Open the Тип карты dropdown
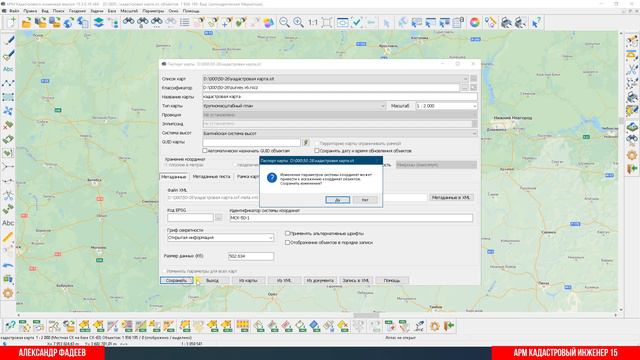 coord(383,106)
